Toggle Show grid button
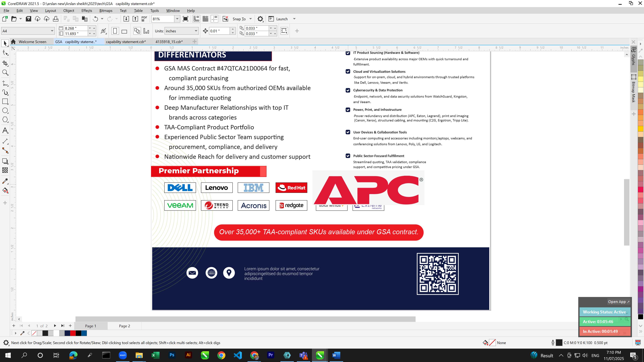644x362 pixels. (x=205, y=19)
